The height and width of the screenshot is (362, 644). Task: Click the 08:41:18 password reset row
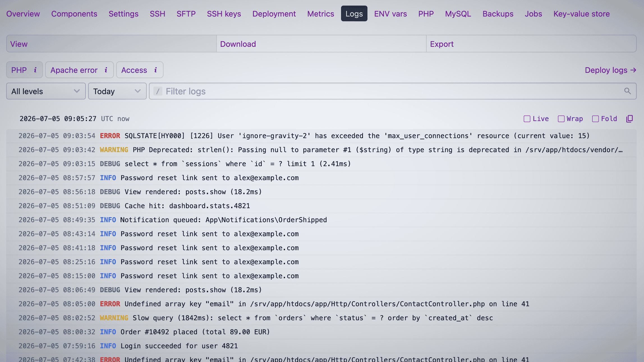pos(321,248)
